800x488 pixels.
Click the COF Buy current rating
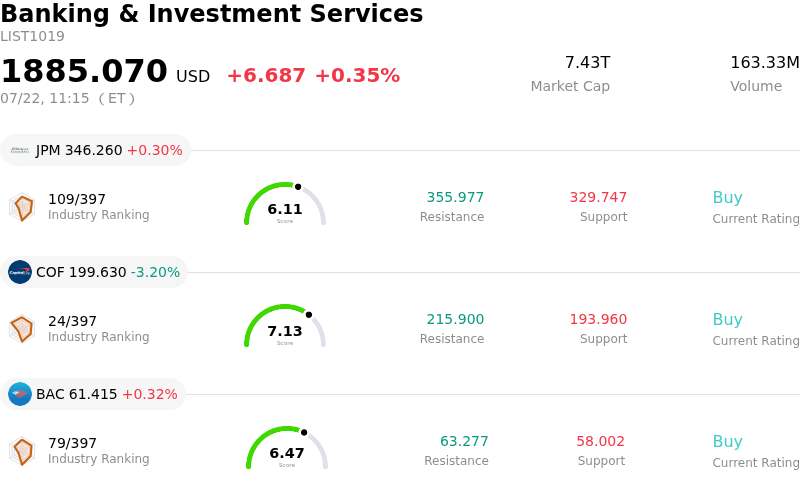coord(728,319)
